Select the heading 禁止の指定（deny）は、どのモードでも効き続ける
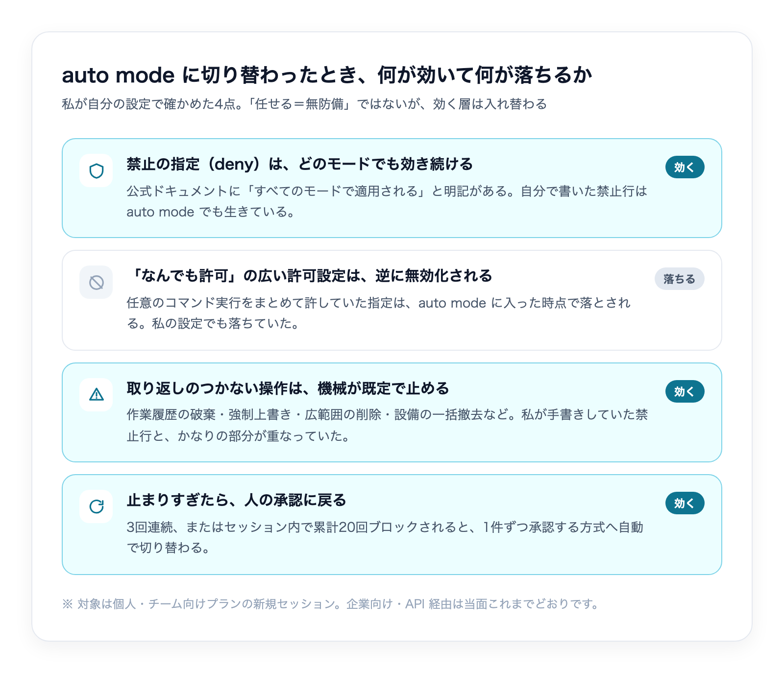 299,164
